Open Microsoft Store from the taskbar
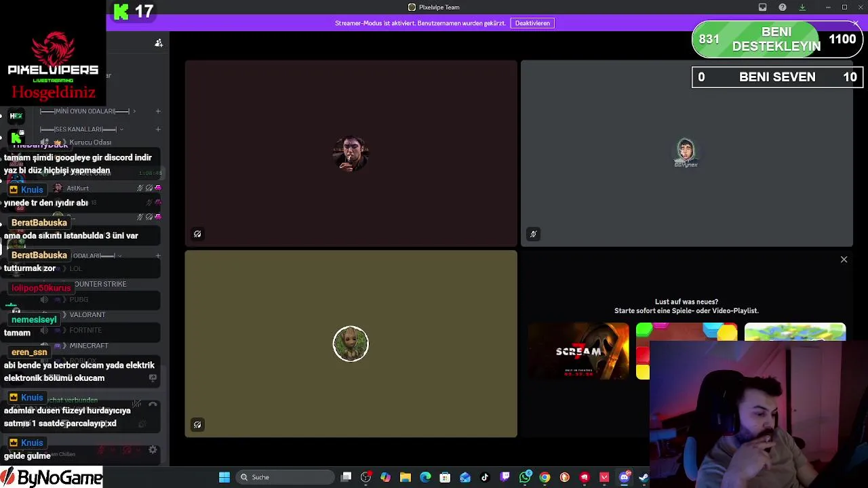The image size is (868, 488). tap(445, 477)
